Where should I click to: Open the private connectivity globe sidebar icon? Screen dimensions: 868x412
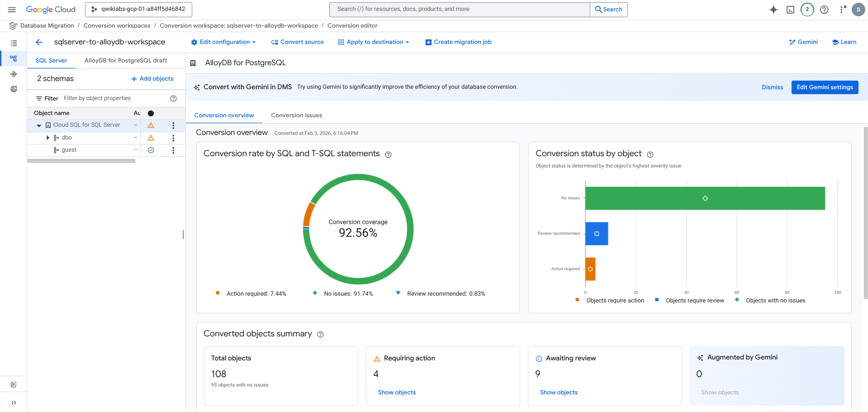[x=14, y=89]
